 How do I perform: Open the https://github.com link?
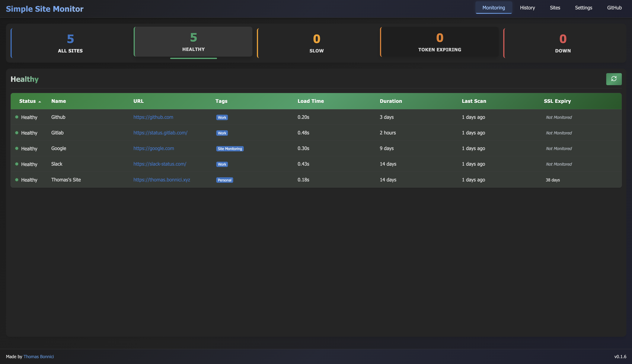point(153,117)
